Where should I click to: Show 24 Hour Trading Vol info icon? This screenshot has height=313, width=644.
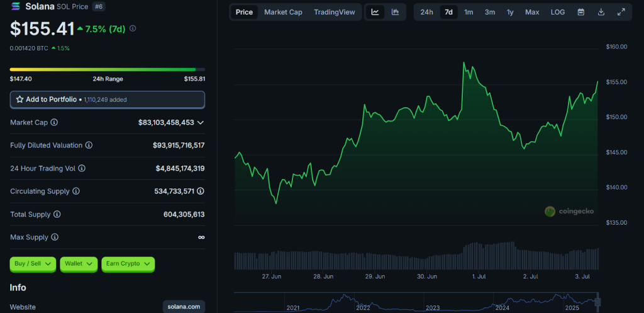(x=82, y=168)
